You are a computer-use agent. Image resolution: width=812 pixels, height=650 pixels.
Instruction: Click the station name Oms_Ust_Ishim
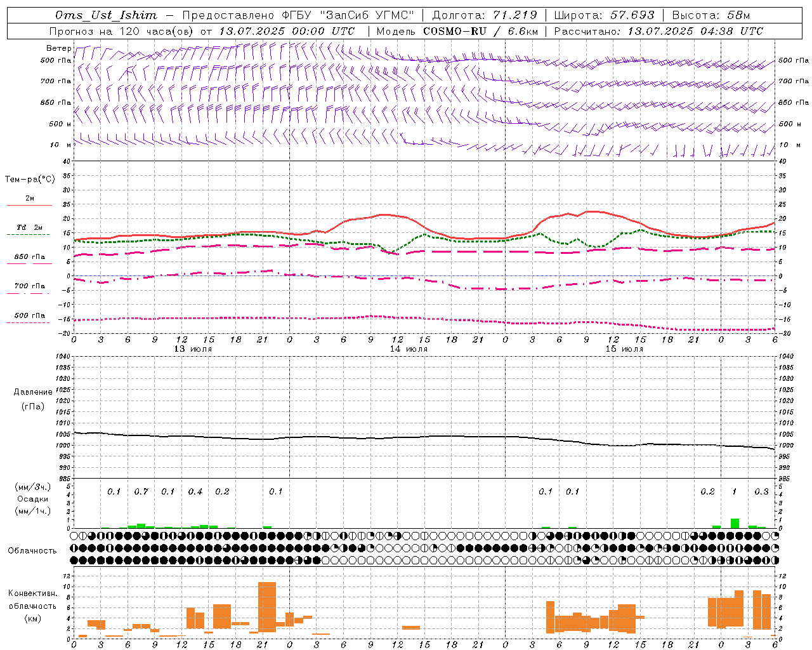[106, 15]
